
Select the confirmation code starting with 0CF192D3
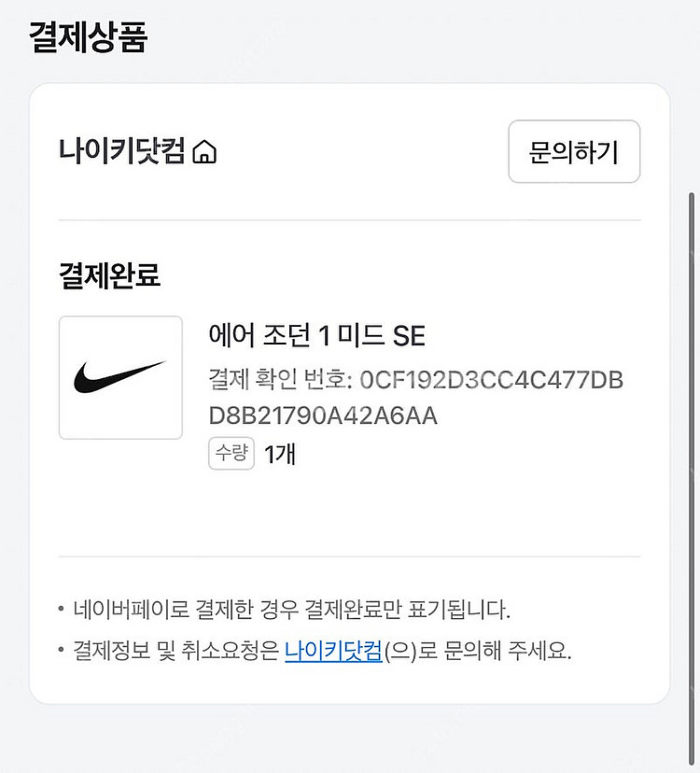click(x=492, y=380)
